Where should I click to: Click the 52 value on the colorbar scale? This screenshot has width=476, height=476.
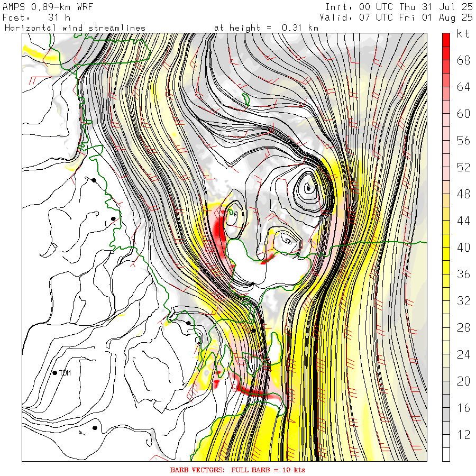coord(463,167)
